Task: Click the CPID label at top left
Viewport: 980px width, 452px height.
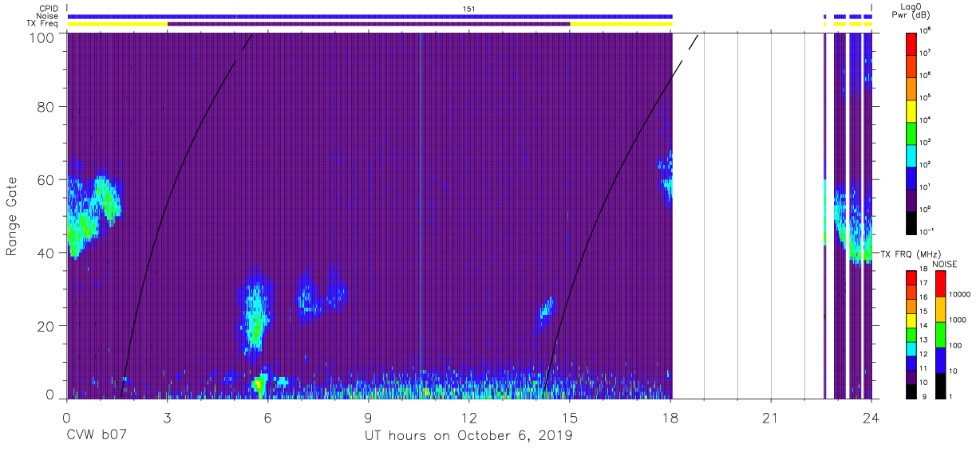Action: pos(47,8)
